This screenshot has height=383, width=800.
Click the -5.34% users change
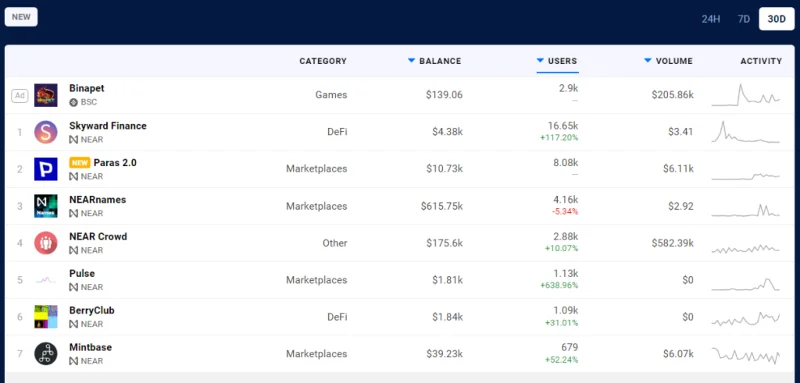565,212
